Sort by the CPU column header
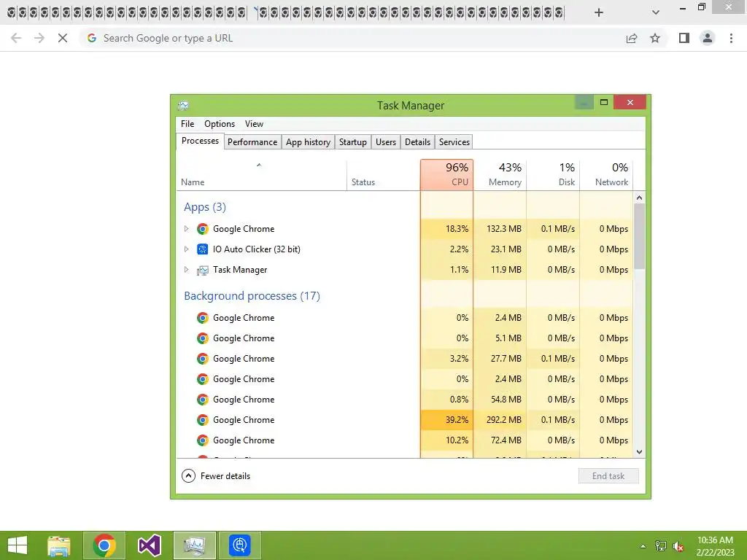747x560 pixels. (447, 175)
